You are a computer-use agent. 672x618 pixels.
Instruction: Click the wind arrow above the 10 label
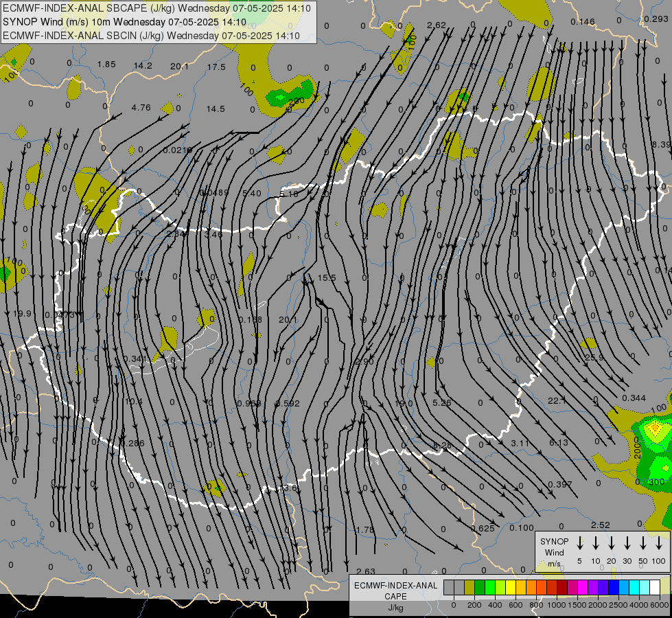point(596,543)
